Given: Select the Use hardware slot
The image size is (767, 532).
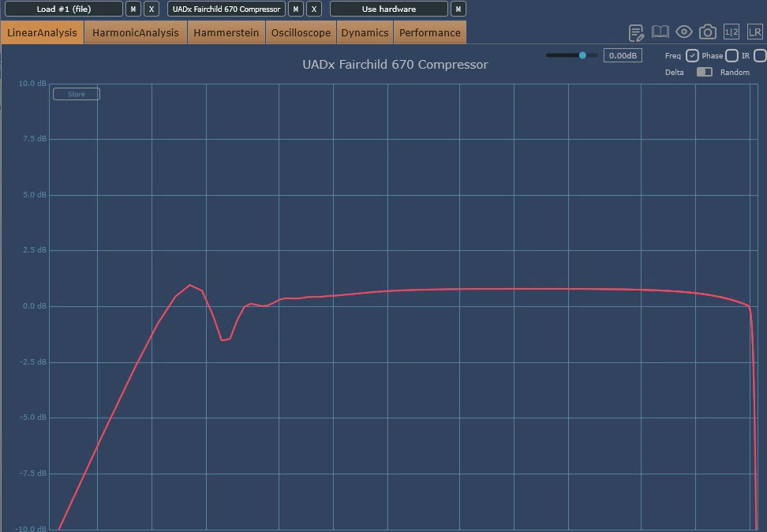Looking at the screenshot, I should 389,9.
